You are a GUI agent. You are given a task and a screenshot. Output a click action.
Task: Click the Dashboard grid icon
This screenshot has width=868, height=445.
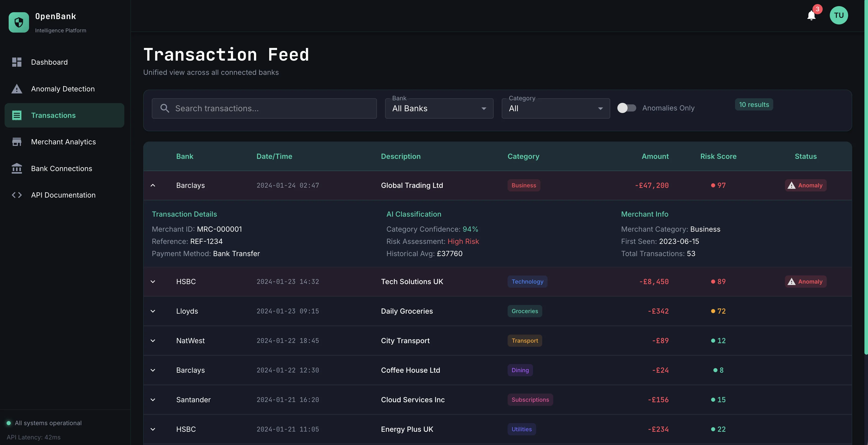(17, 62)
